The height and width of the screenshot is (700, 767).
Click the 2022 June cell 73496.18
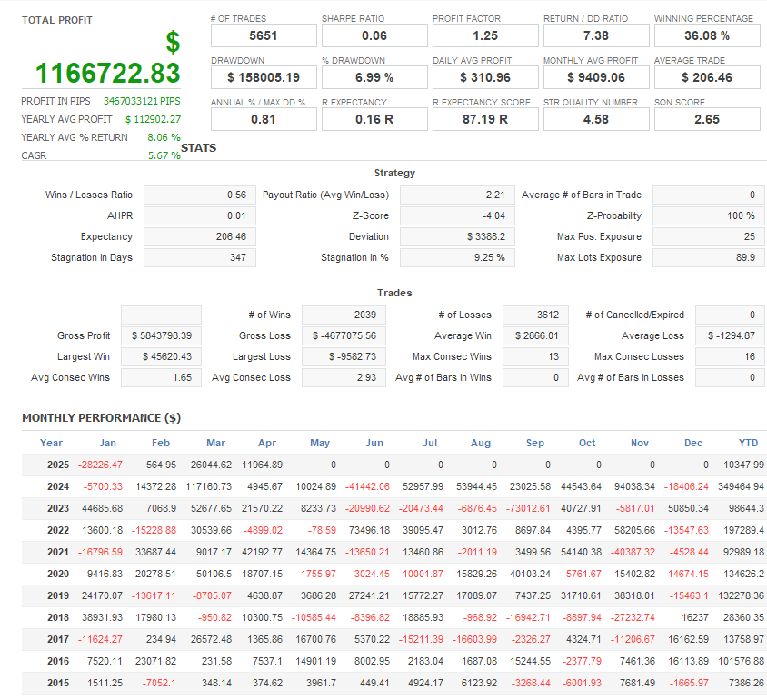point(369,531)
